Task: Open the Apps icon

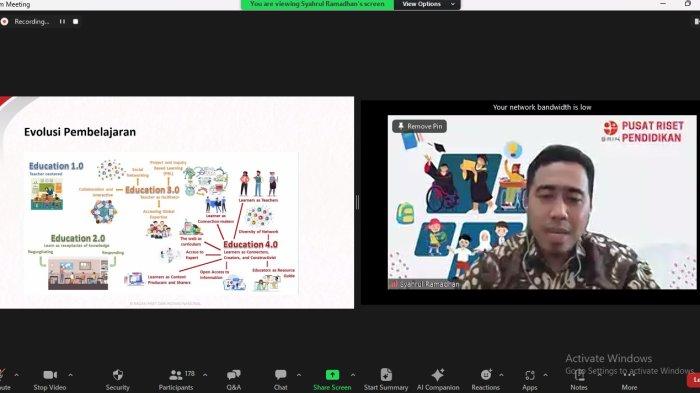Action: pyautogui.click(x=529, y=375)
